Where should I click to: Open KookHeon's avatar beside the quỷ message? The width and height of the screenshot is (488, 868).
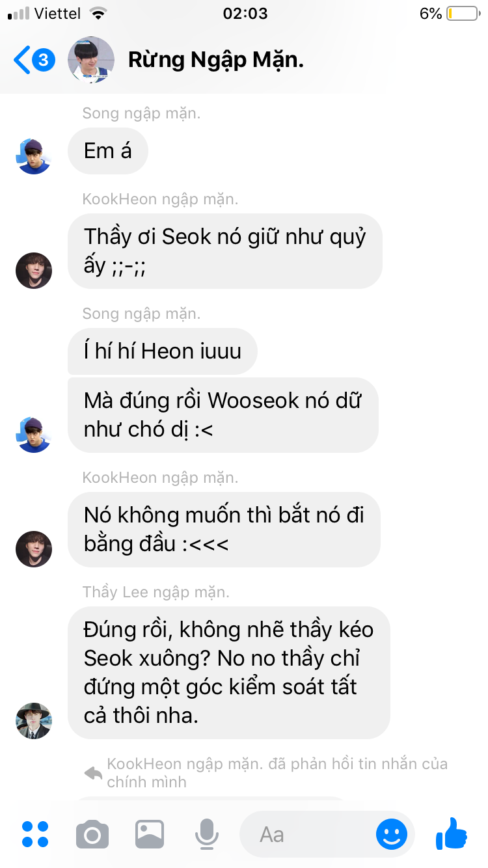[x=34, y=271]
